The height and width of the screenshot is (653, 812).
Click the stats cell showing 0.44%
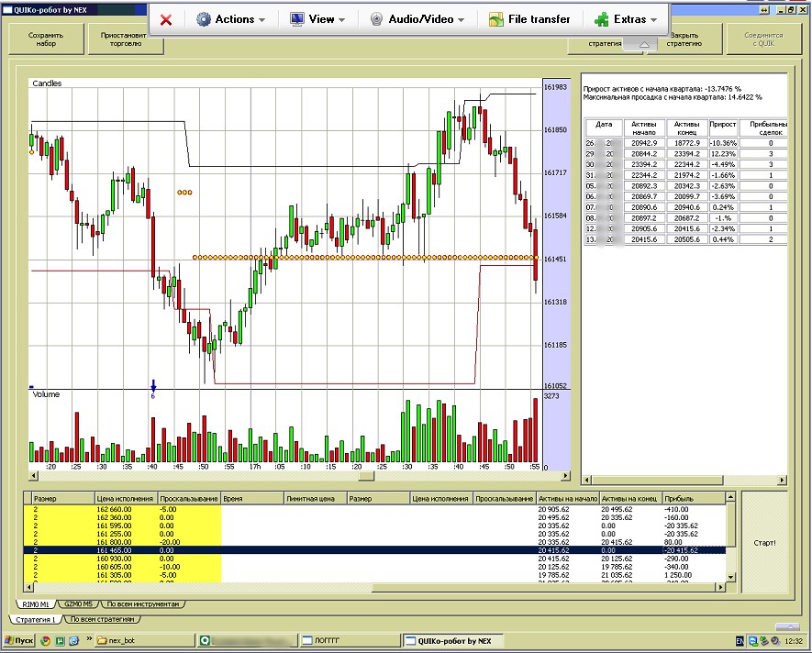[x=722, y=239]
